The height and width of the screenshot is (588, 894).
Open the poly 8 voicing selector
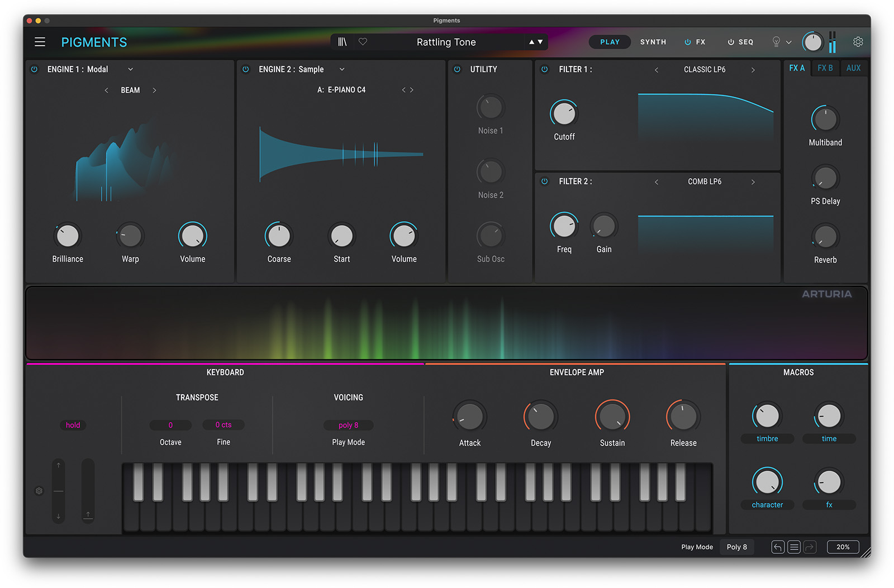click(348, 425)
